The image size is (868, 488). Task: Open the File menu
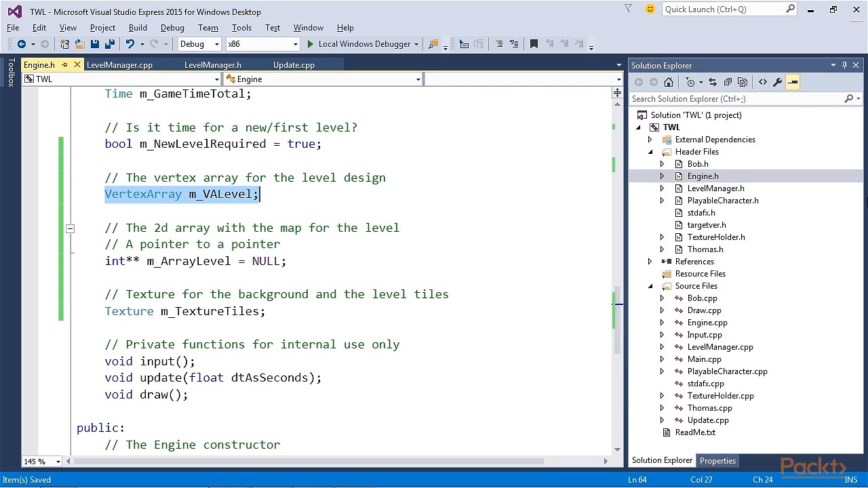[13, 28]
